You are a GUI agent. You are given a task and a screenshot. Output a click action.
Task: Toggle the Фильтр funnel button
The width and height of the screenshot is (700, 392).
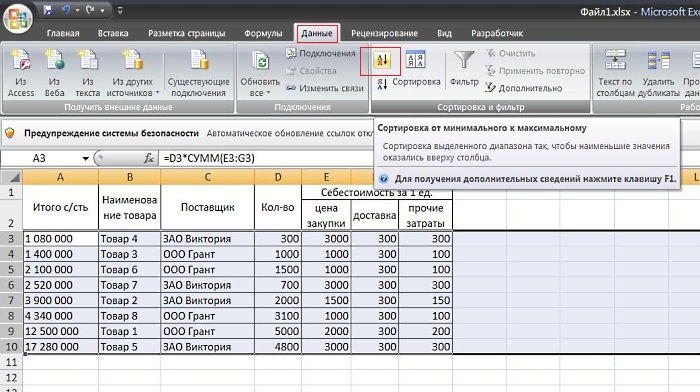tap(464, 68)
